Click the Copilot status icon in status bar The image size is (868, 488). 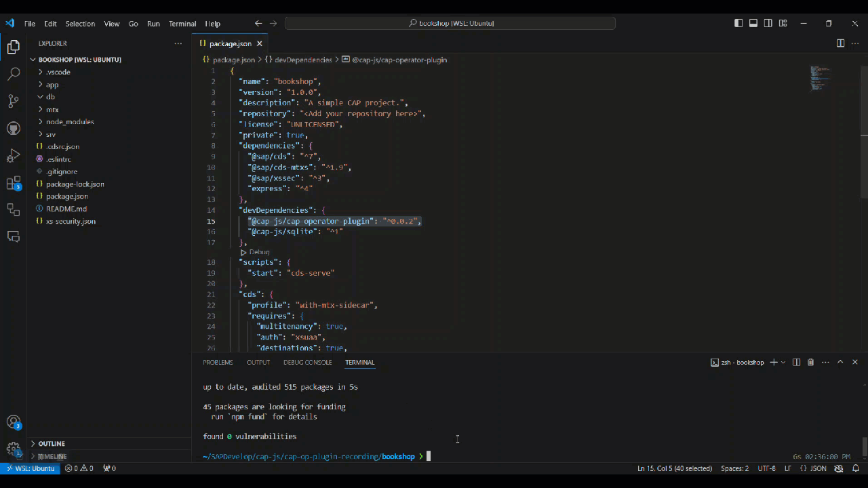pos(839,468)
